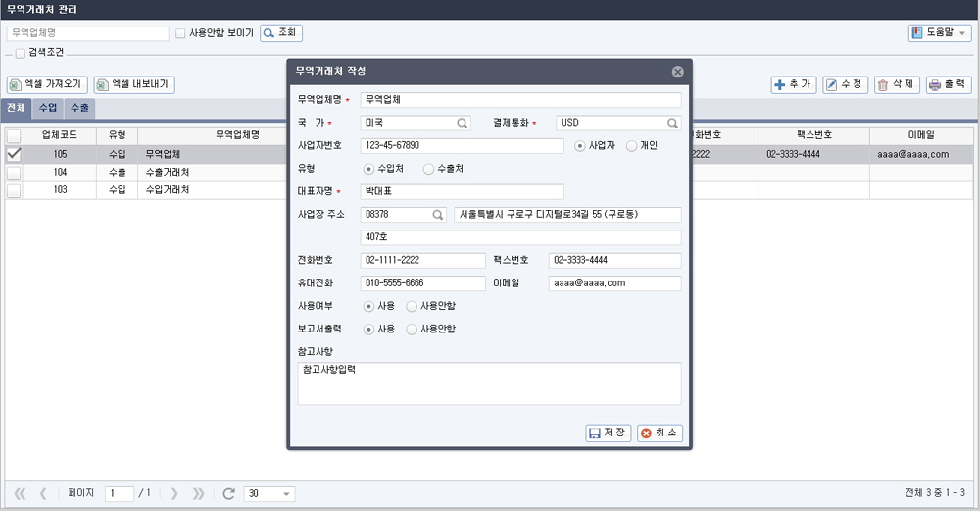Switch to the 전체 tab

(16, 108)
